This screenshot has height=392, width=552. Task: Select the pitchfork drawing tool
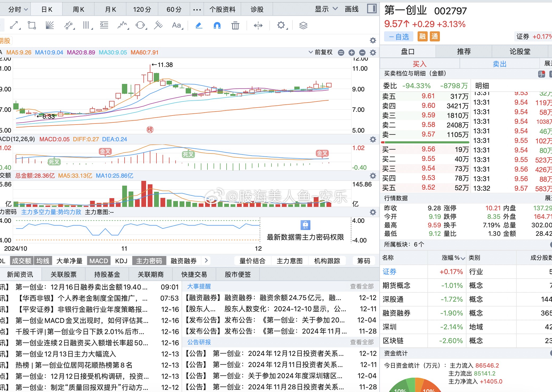click(158, 25)
